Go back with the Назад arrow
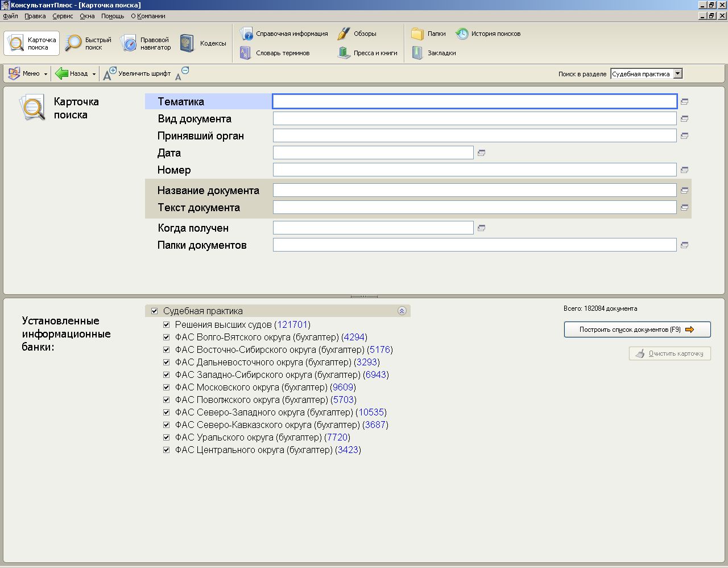The width and height of the screenshot is (728, 568). pyautogui.click(x=72, y=73)
